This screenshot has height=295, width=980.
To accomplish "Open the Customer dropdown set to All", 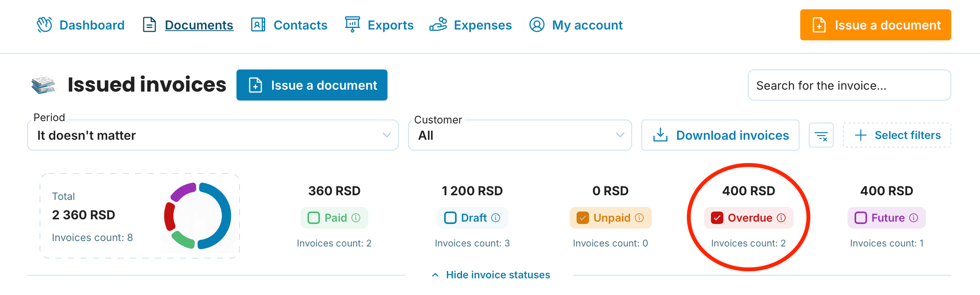I will [x=520, y=135].
